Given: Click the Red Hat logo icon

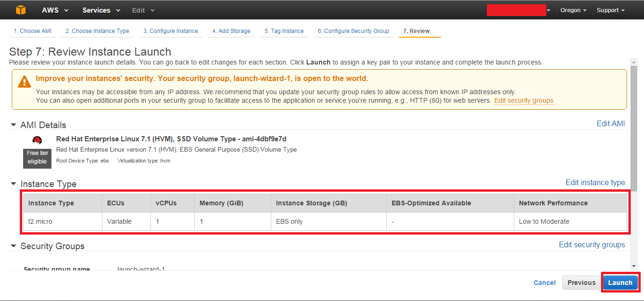Looking at the screenshot, I should pos(37,140).
